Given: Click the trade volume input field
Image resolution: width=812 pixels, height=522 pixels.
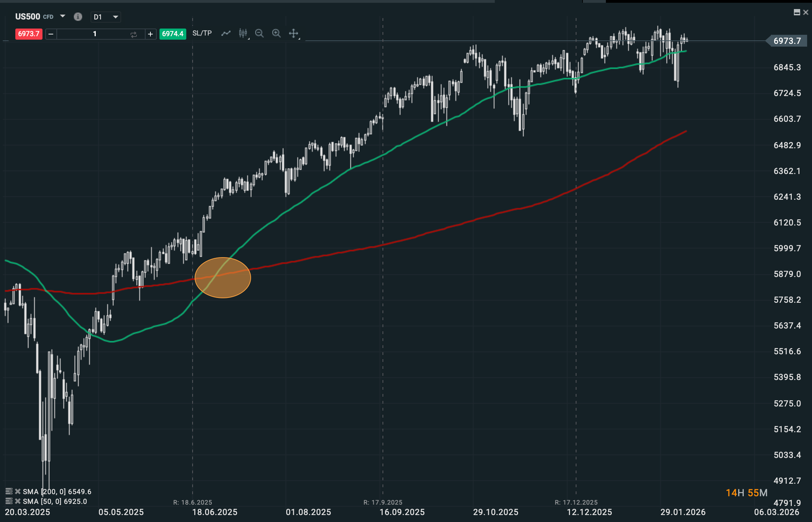Looking at the screenshot, I should [x=94, y=34].
